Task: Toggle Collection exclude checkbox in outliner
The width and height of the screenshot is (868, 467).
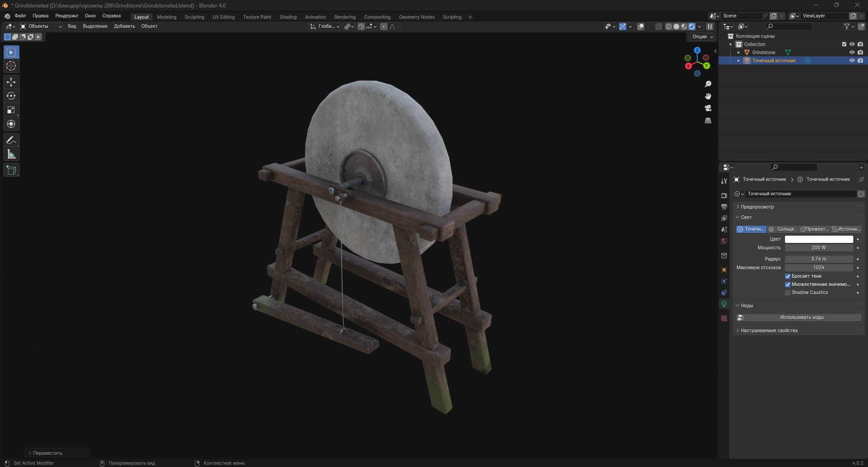Action: tap(844, 44)
